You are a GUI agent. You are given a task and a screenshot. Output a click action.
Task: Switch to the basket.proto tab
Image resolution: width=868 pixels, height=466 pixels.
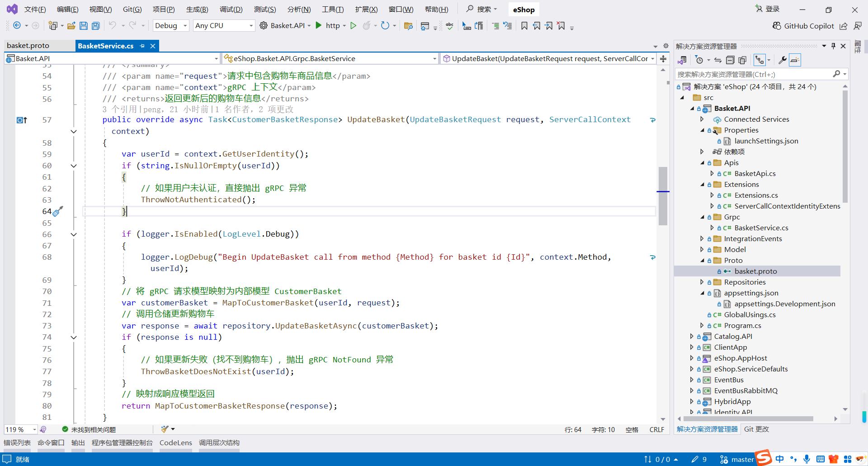click(x=28, y=45)
